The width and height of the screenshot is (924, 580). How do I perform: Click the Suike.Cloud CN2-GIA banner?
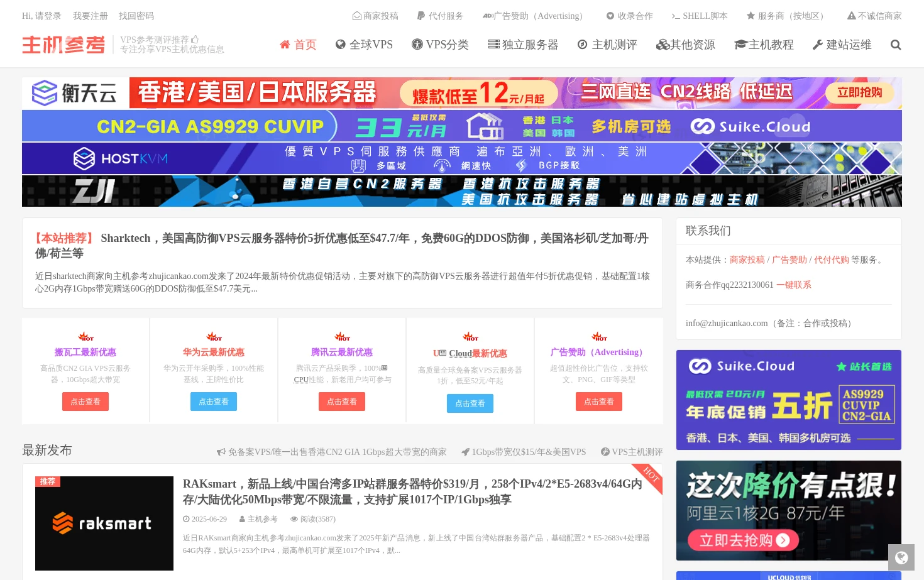pyautogui.click(x=462, y=126)
